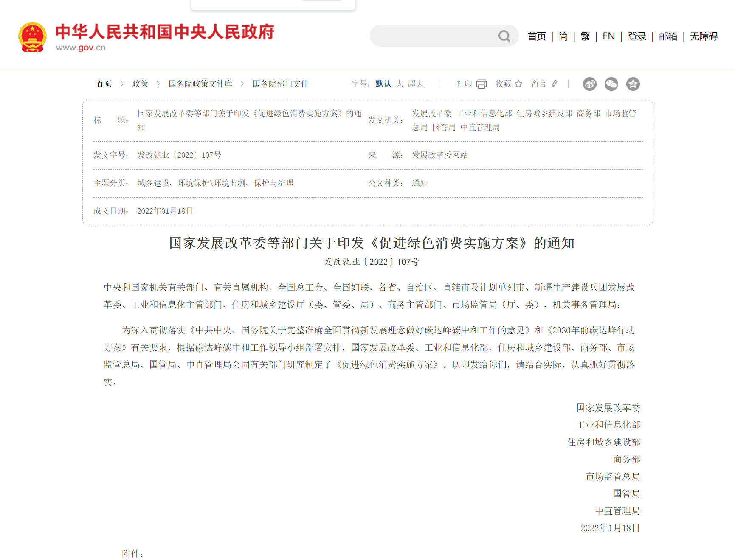
Task: Click the star icon to favorite the article
Action: tap(518, 84)
